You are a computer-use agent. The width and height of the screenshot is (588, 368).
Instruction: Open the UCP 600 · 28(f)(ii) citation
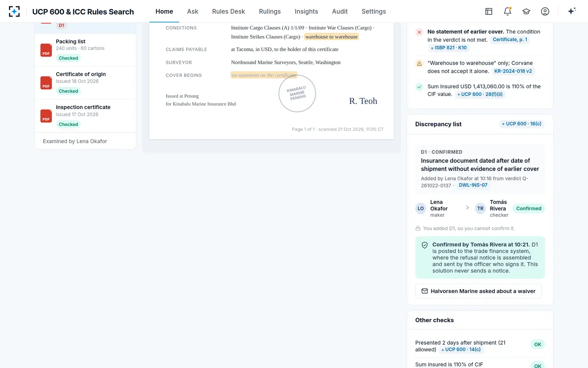480,94
